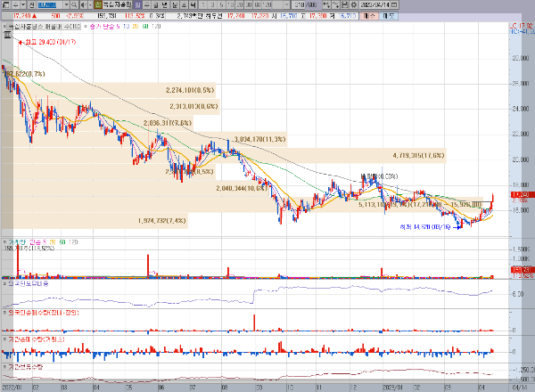Toggle the volume panel square marker
Viewport: 535px width, 392px height.
click(x=4, y=241)
